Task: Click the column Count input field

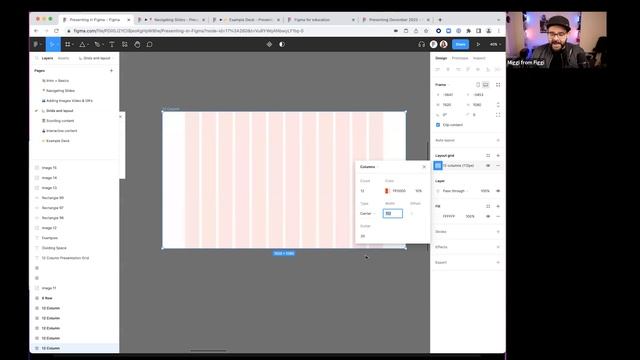Action: coord(369,191)
